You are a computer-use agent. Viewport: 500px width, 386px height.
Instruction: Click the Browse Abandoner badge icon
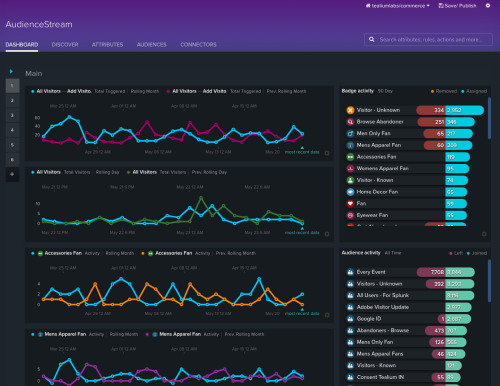tap(350, 122)
